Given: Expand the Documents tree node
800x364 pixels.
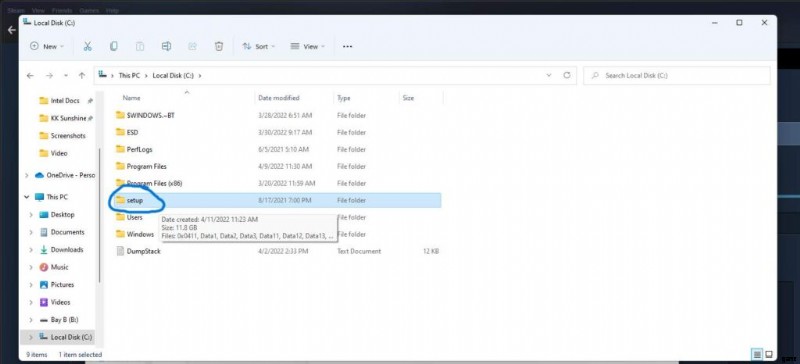Looking at the screenshot, I should pyautogui.click(x=31, y=232).
